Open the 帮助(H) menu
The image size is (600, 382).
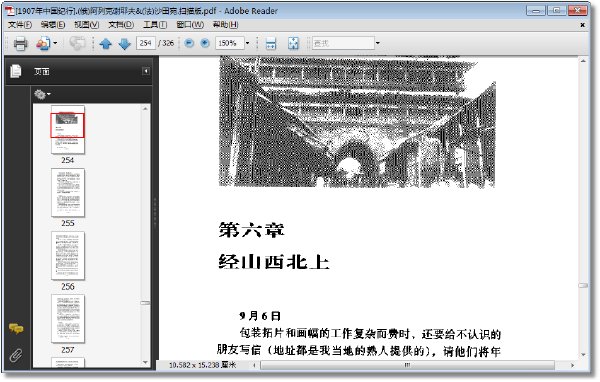(x=225, y=25)
